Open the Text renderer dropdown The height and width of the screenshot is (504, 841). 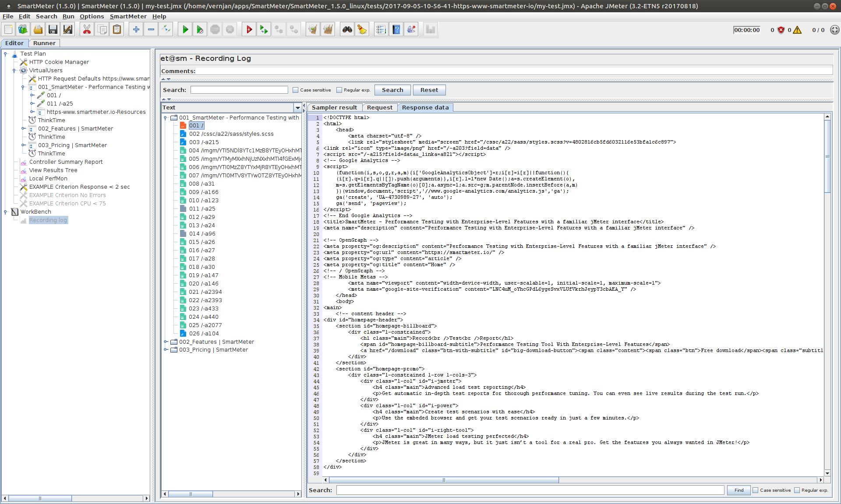[298, 108]
